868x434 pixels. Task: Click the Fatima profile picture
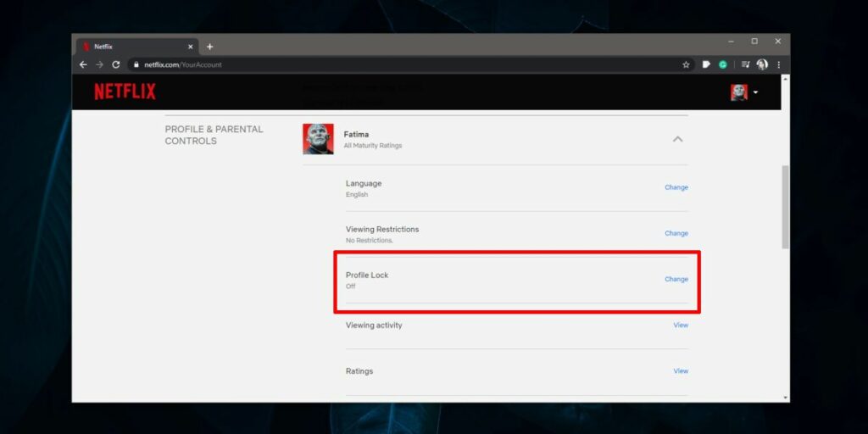coord(319,139)
